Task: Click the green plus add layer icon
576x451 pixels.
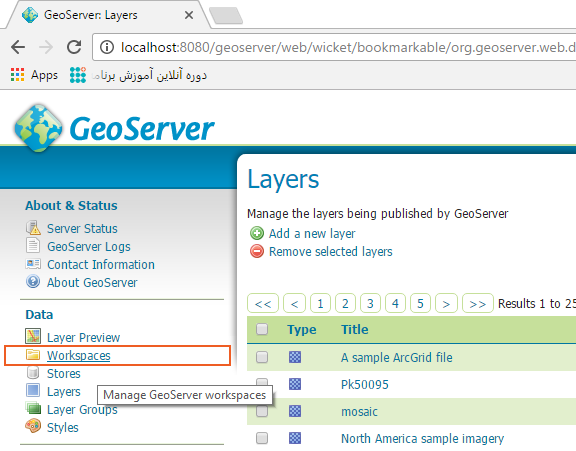Action: (257, 233)
